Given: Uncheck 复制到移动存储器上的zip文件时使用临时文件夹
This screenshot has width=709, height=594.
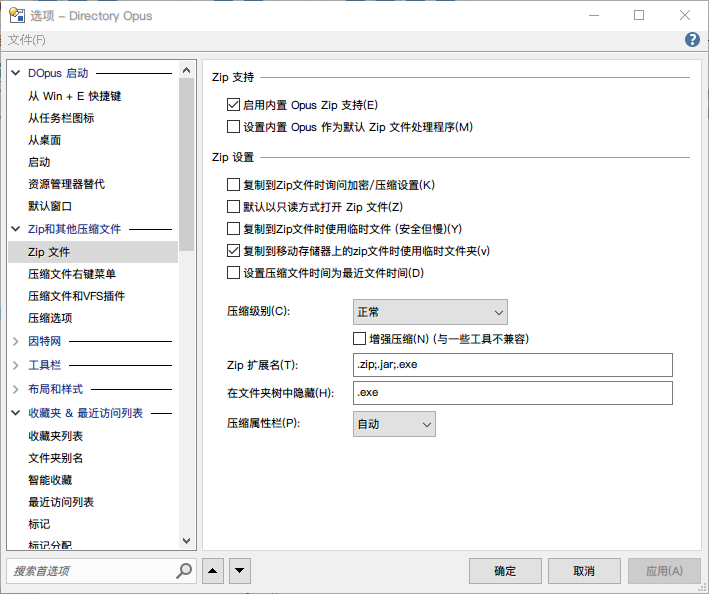Looking at the screenshot, I should tap(233, 250).
